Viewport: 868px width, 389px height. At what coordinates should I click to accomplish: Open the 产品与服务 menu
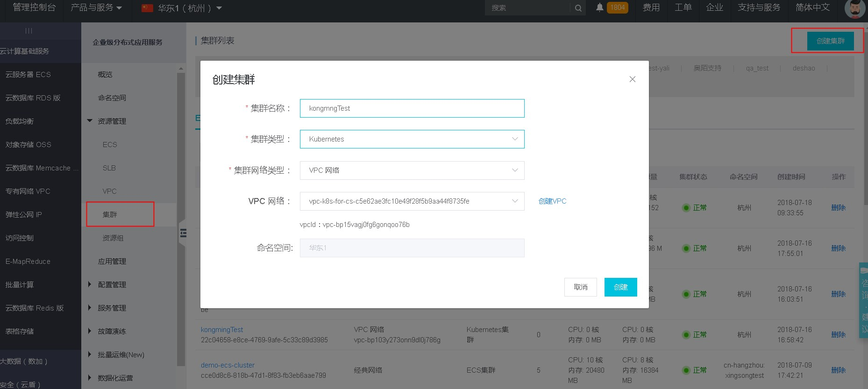click(96, 8)
